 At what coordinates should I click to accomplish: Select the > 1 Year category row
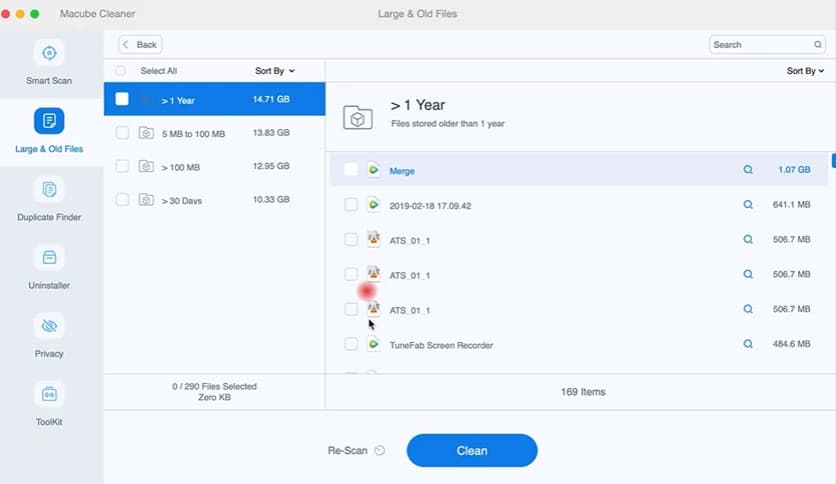pyautogui.click(x=214, y=99)
